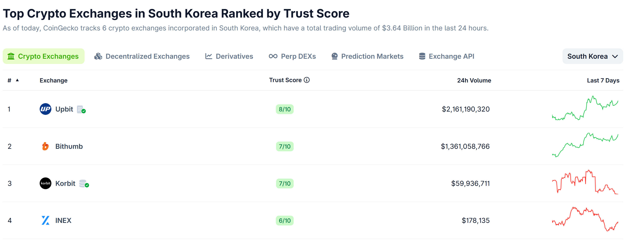Toggle the rank column sort arrow

tap(17, 80)
